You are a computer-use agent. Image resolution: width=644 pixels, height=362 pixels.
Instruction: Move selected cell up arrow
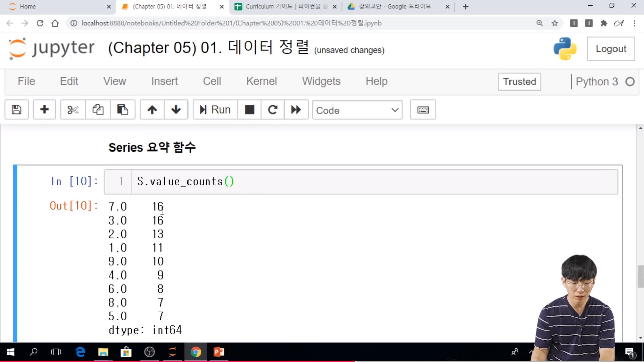(x=152, y=110)
